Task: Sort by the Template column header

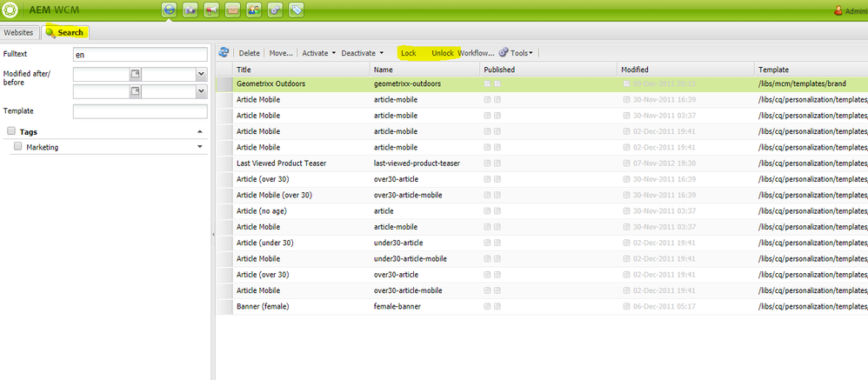Action: click(811, 70)
